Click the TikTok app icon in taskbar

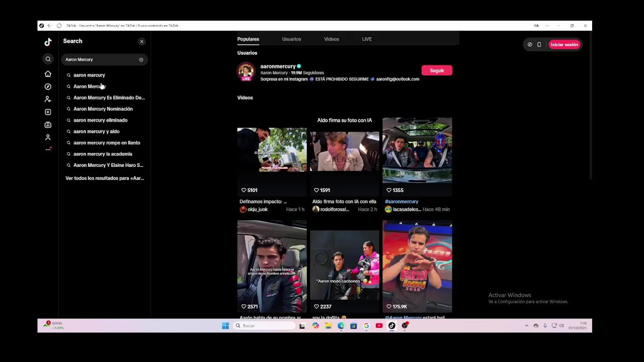click(x=392, y=326)
